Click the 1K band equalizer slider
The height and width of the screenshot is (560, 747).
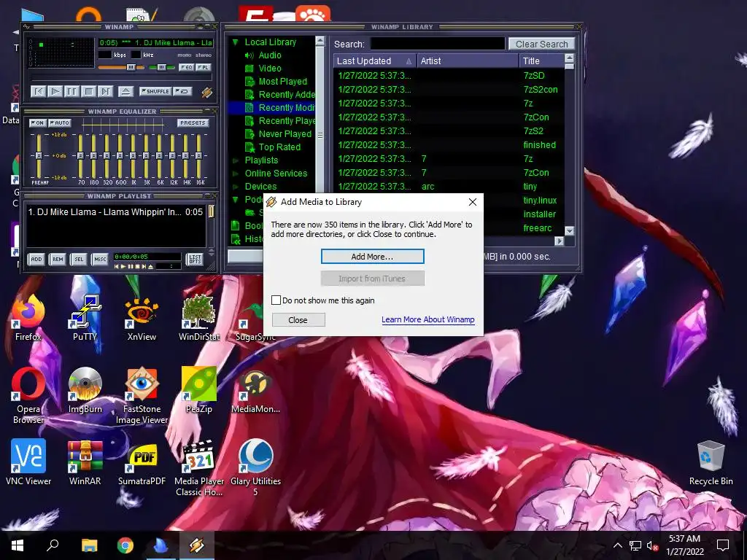[133, 156]
